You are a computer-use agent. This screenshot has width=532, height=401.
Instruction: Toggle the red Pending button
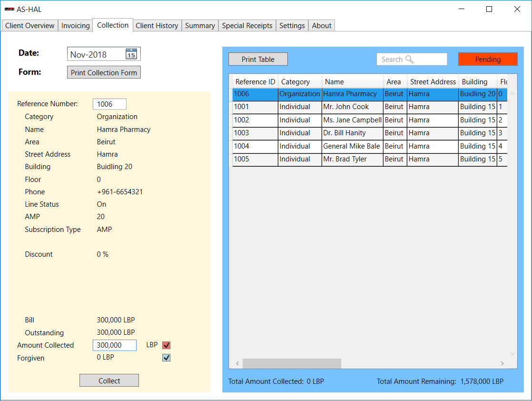click(x=488, y=59)
